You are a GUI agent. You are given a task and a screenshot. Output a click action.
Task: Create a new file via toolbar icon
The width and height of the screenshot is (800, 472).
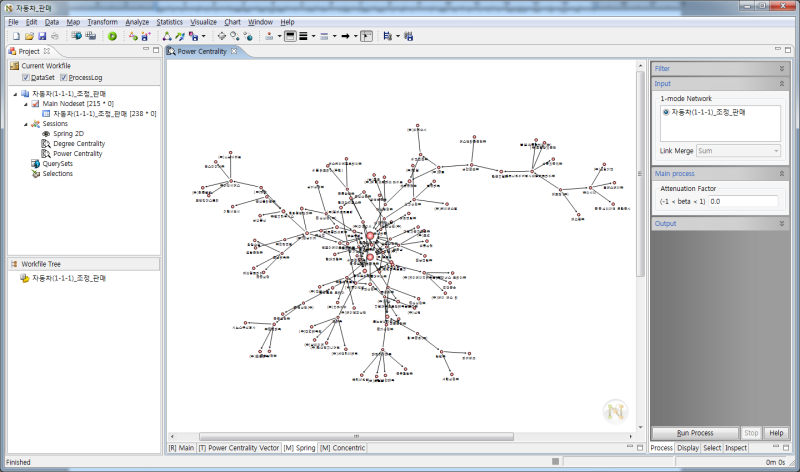click(x=16, y=36)
